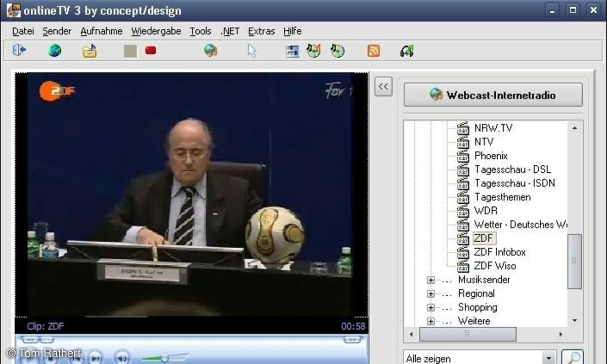Click the Regional category label
The image size is (607, 364).
coord(476,293)
